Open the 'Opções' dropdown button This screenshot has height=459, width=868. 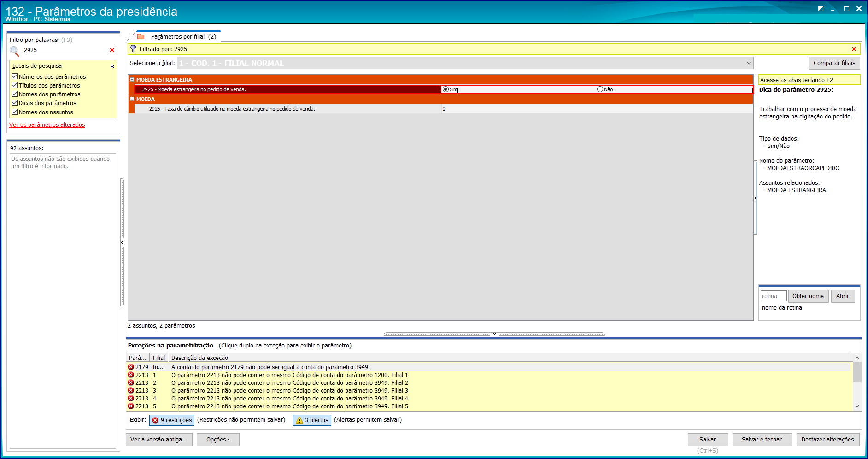tap(218, 440)
